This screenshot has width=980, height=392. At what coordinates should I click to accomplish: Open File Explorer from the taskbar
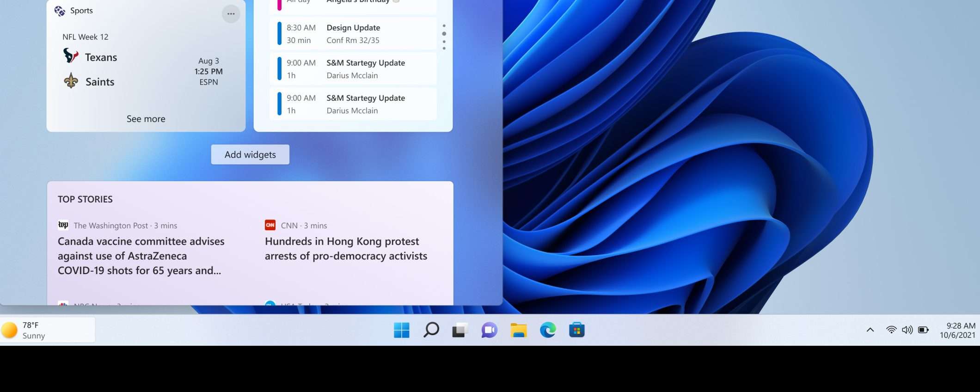[519, 330]
